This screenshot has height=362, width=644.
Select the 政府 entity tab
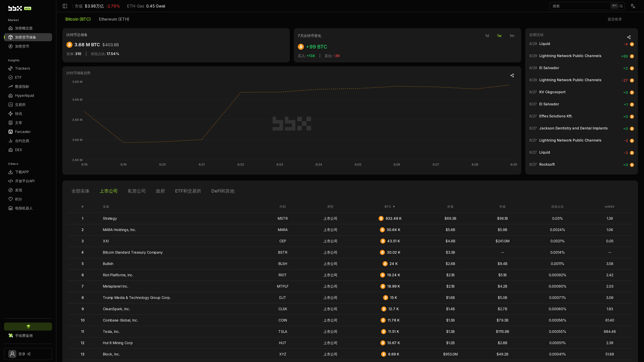pyautogui.click(x=160, y=191)
